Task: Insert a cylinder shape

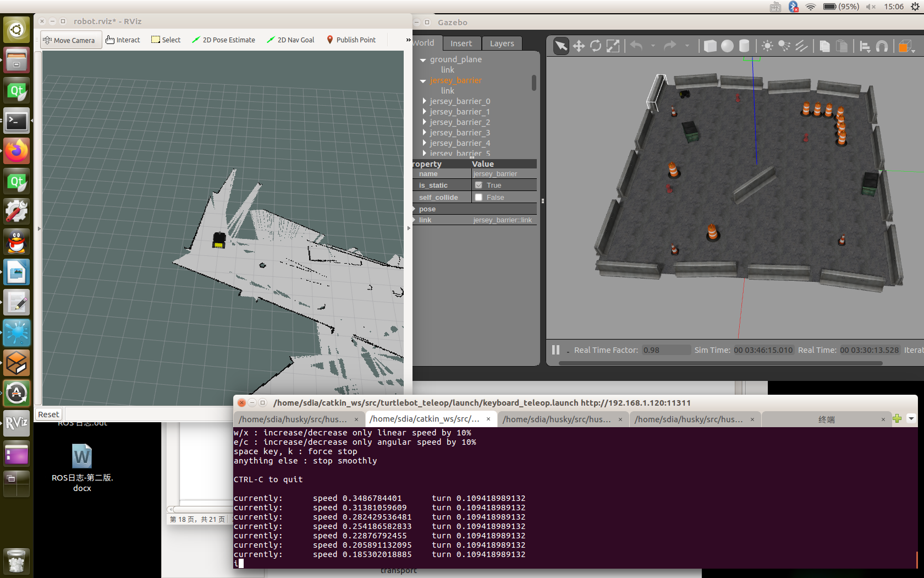Action: (744, 46)
